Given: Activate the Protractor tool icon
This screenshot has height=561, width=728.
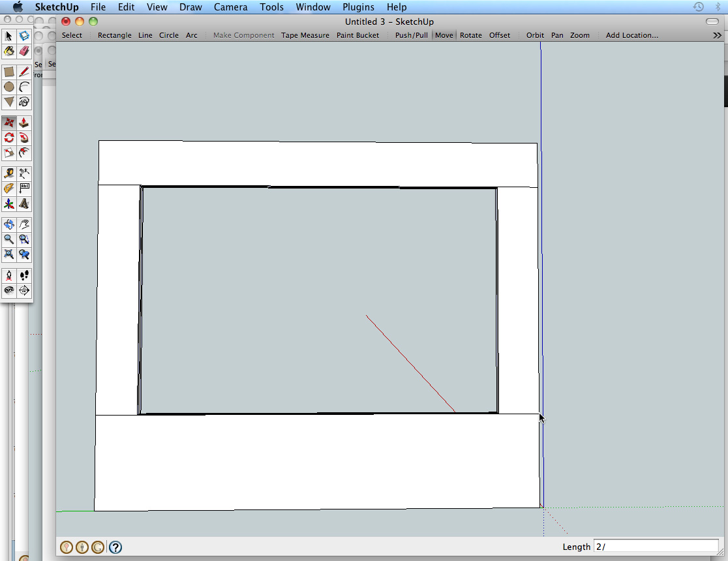Looking at the screenshot, I should (x=9, y=189).
